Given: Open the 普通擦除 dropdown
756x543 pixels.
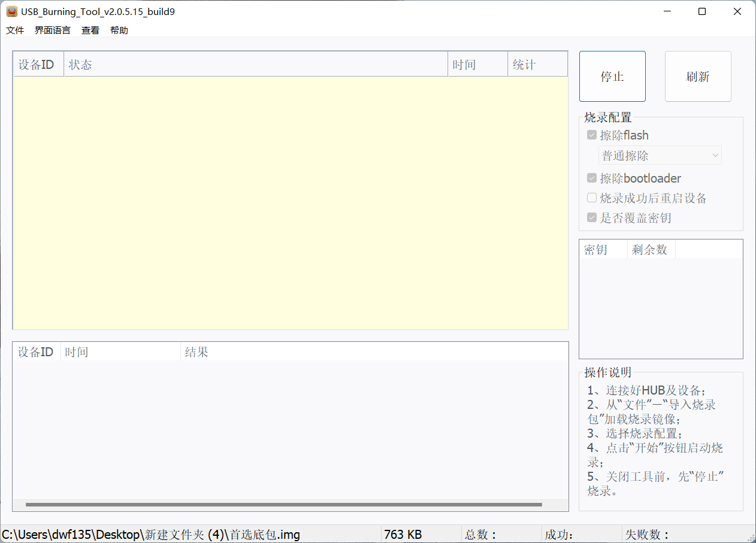Looking at the screenshot, I should [660, 156].
